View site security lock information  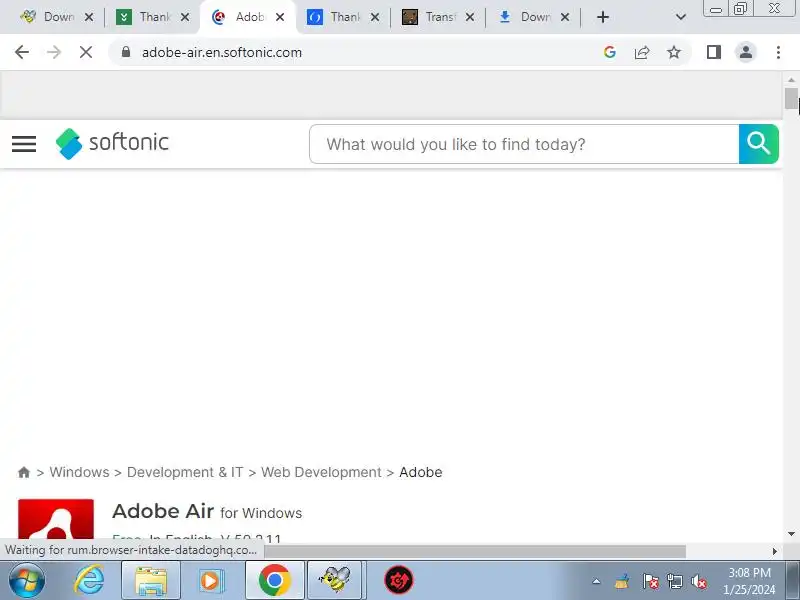tap(126, 52)
